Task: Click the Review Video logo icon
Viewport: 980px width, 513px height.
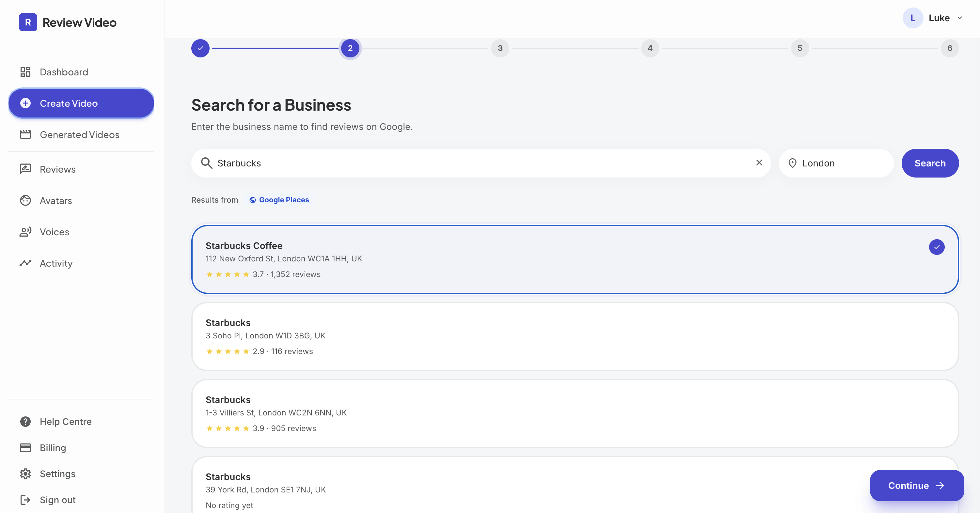Action: [x=28, y=23]
